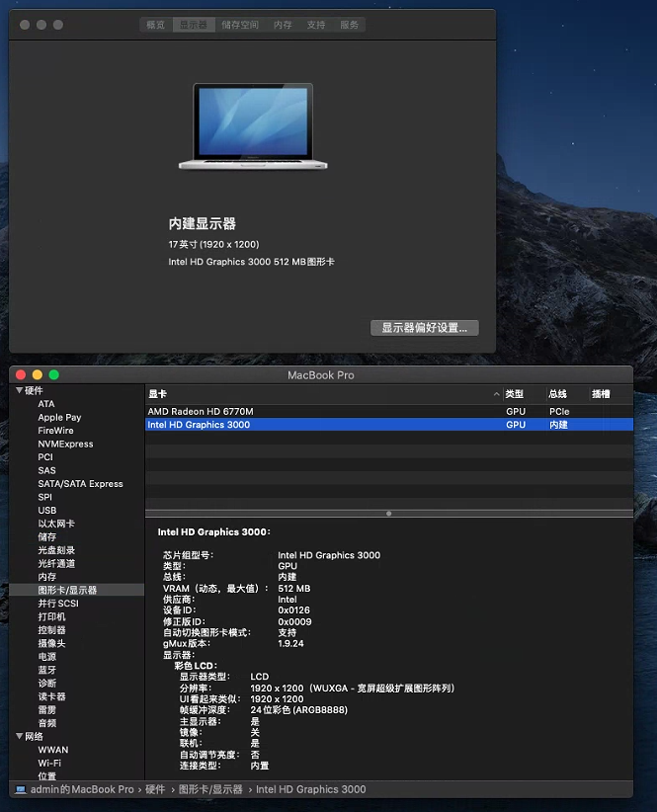This screenshot has height=812, width=657.
Task: Minimize System Information with the yellow button
Action: [x=39, y=374]
